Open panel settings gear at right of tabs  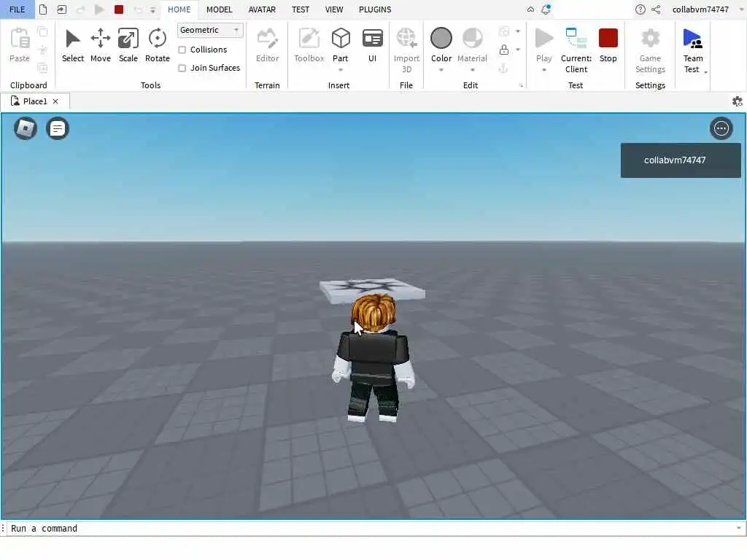(x=737, y=101)
